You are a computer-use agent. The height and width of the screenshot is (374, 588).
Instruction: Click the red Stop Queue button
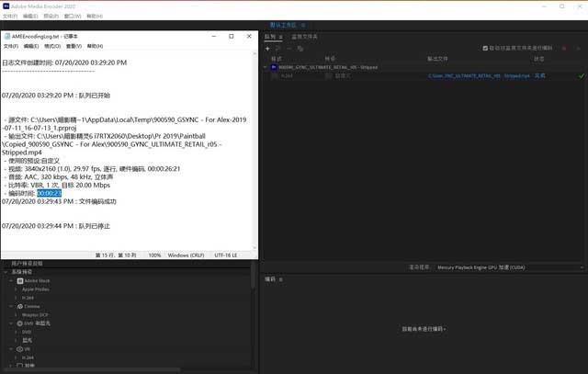(564, 48)
